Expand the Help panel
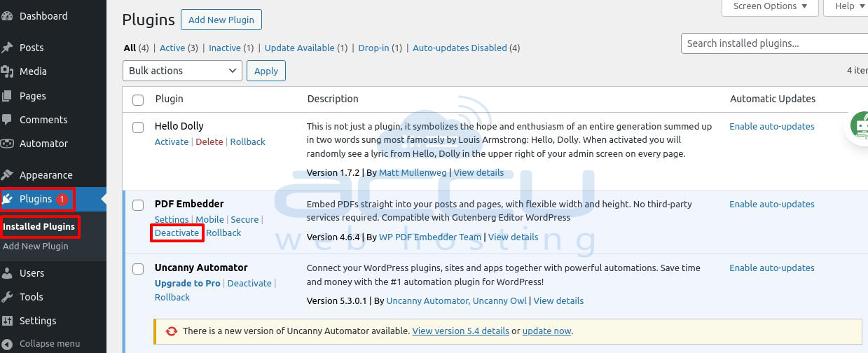868x353 pixels. click(848, 6)
